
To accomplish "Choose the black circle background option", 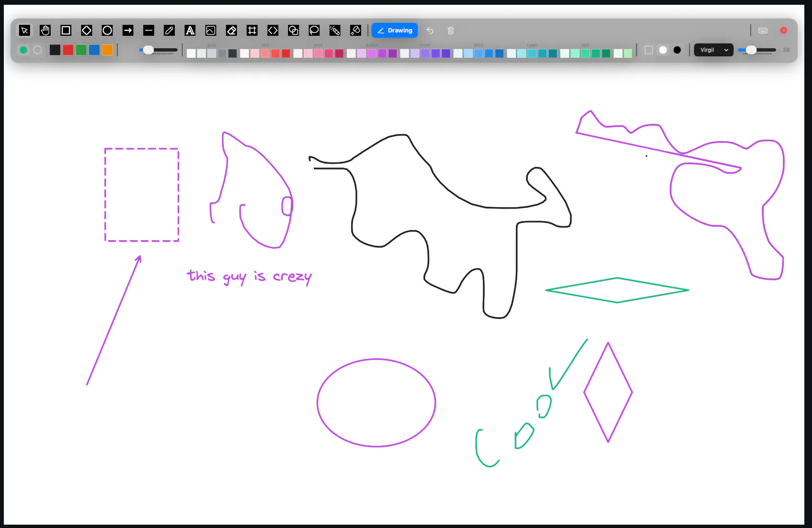I will (677, 50).
